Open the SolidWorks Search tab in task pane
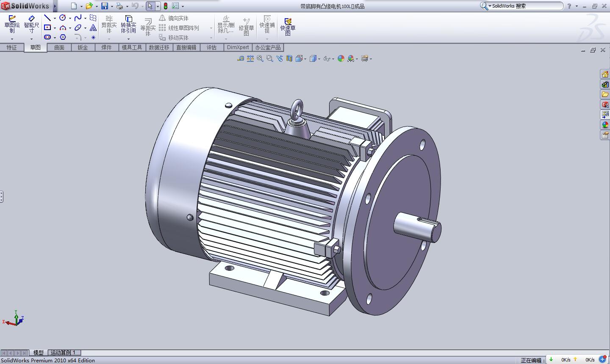Screen dimensions: 610x364 tap(605, 105)
